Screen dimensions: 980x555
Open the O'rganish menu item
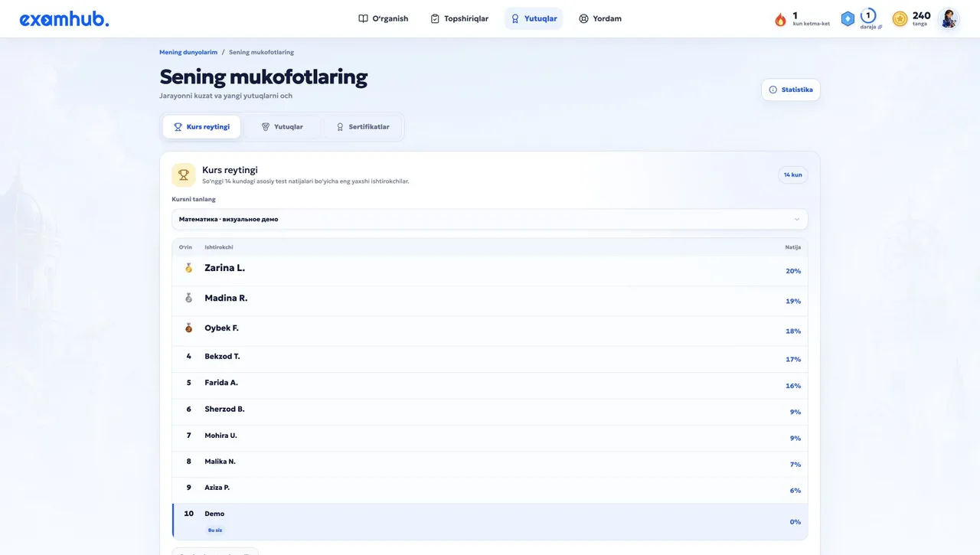point(384,18)
